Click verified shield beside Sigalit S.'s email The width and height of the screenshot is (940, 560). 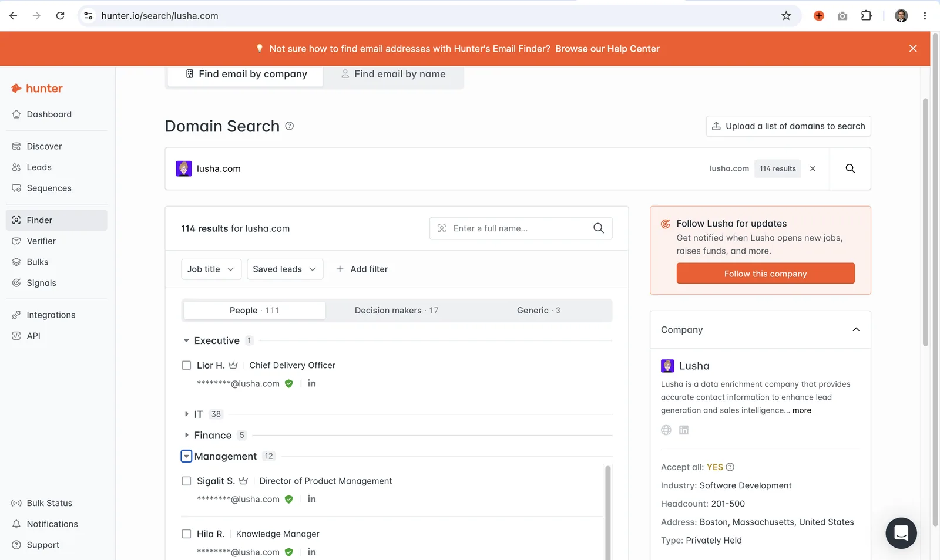288,500
